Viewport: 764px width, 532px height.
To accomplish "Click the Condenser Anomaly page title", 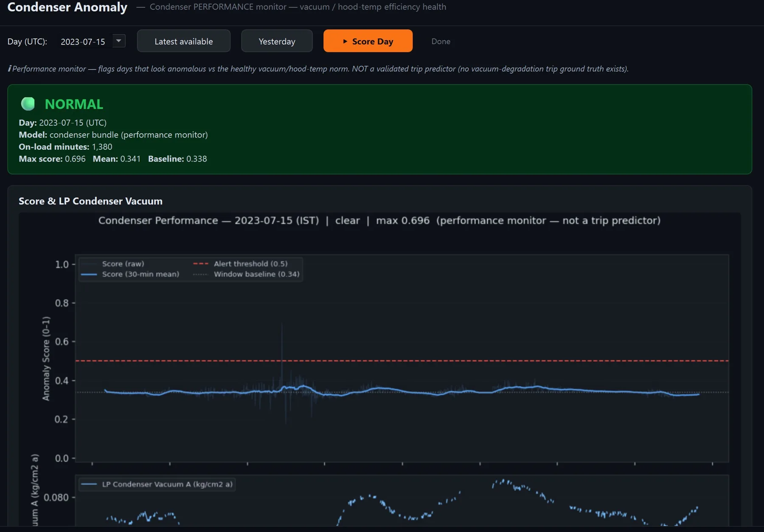I will point(67,7).
